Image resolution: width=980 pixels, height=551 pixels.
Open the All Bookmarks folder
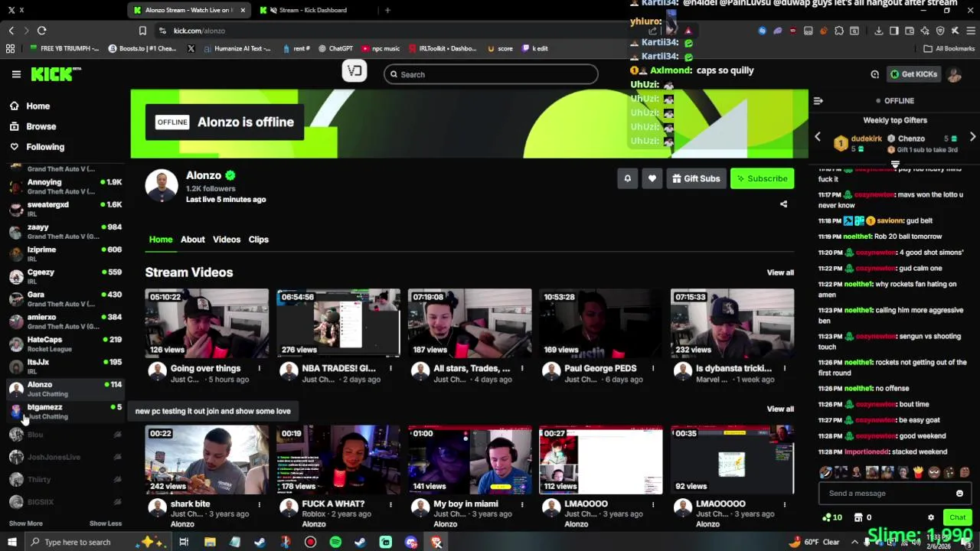pos(949,48)
